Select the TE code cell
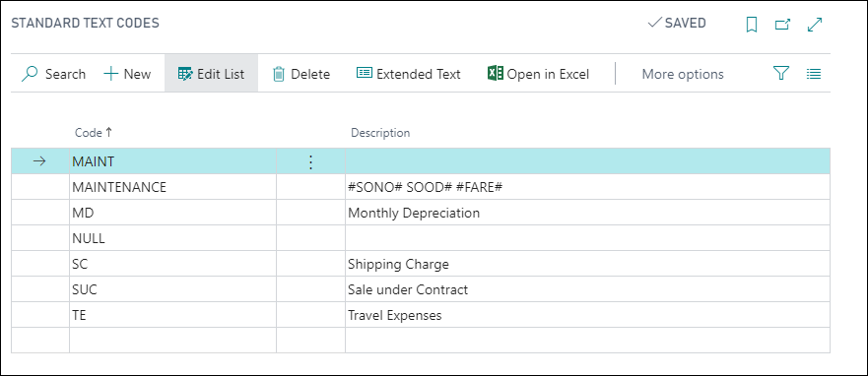The width and height of the screenshot is (868, 376). pyautogui.click(x=172, y=315)
